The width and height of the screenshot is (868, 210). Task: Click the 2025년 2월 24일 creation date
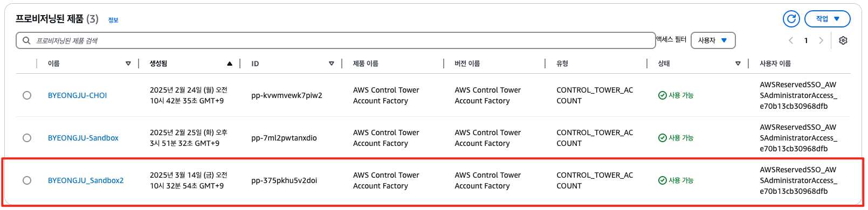[x=189, y=95]
